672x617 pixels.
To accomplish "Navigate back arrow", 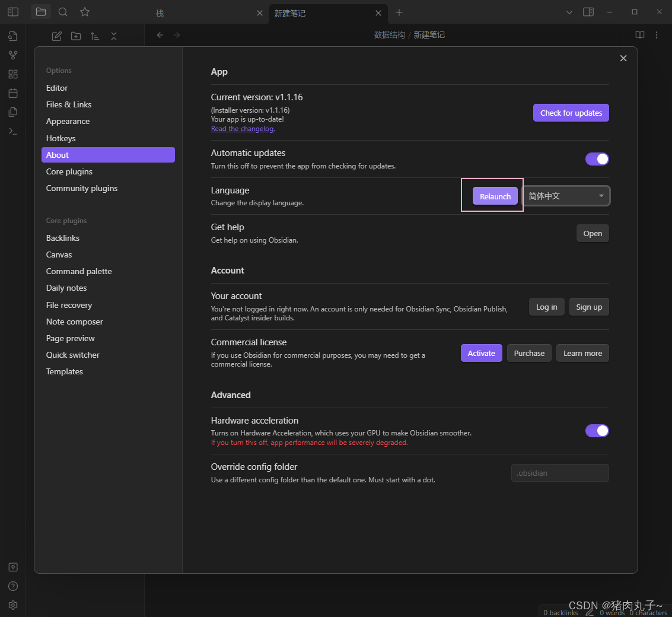I will [160, 35].
